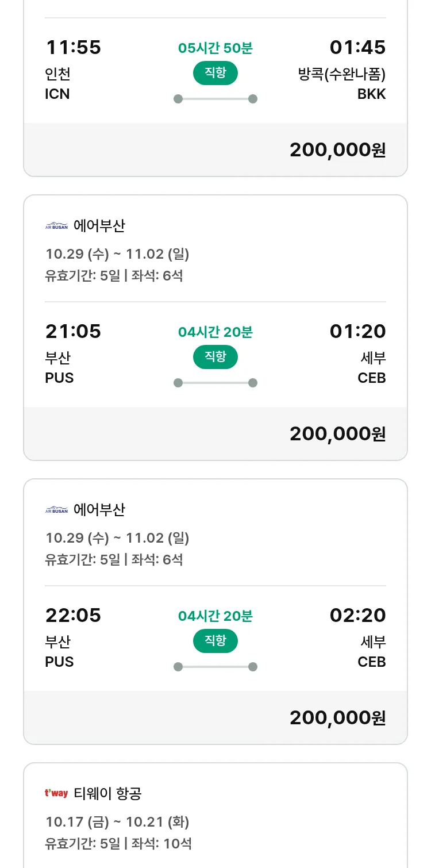Tap the 10.17 (금) ~ 10.21 (화) date range
431x868 pixels.
point(117,822)
